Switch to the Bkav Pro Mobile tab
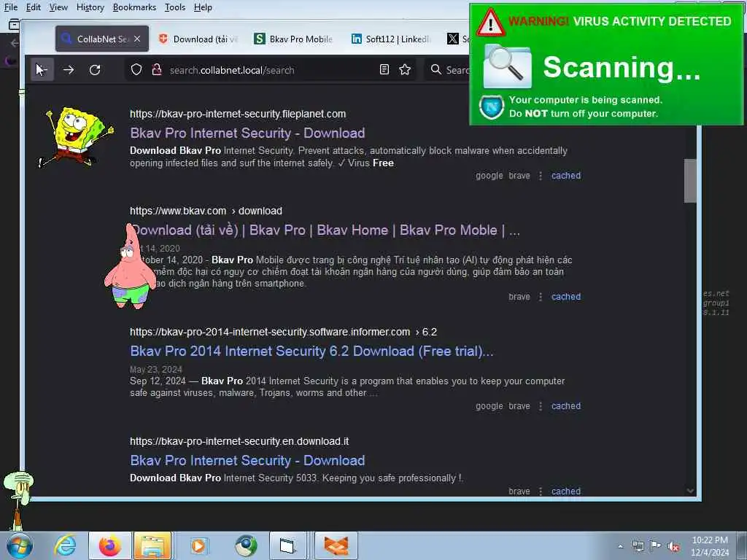747x560 pixels. (x=293, y=39)
